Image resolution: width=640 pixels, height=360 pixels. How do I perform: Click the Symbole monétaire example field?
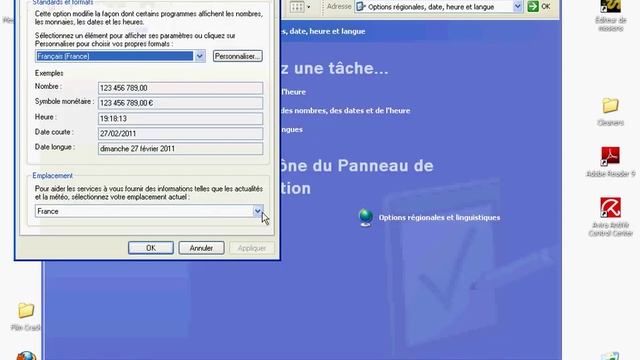pyautogui.click(x=180, y=103)
